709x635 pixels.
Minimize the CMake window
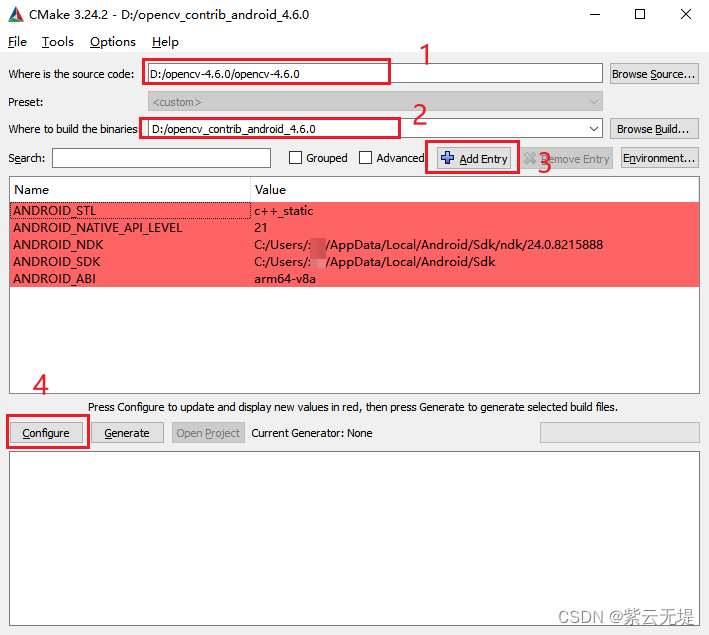tap(595, 14)
